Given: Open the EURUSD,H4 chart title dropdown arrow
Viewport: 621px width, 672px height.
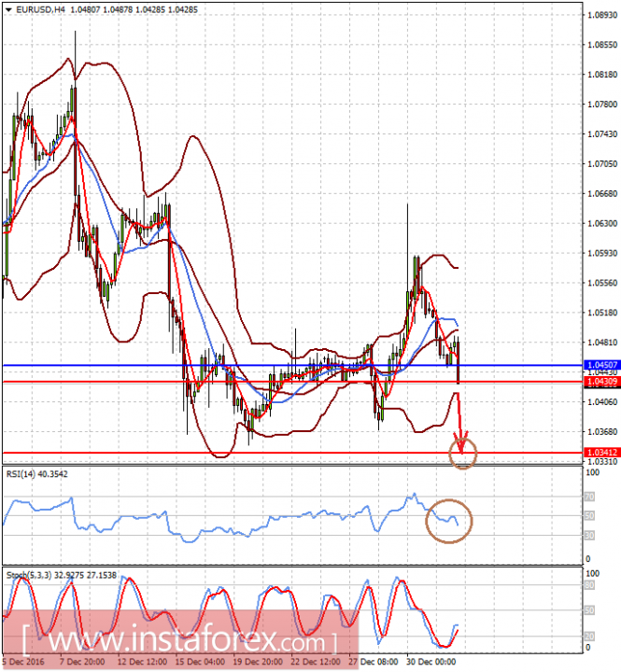Looking at the screenshot, I should point(8,9).
